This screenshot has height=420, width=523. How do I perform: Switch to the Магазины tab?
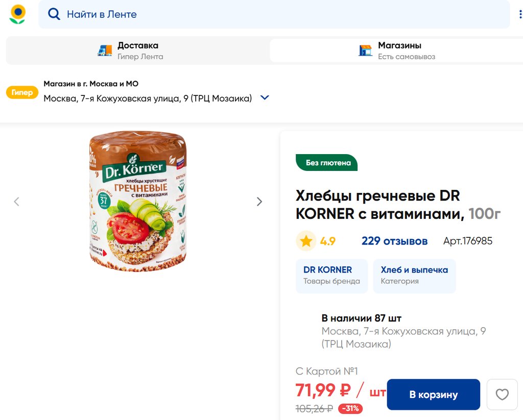pyautogui.click(x=396, y=51)
